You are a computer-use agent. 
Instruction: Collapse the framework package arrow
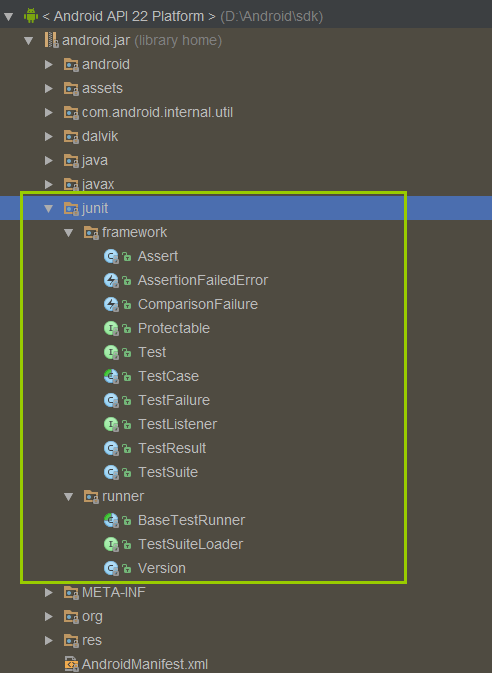pyautogui.click(x=69, y=233)
